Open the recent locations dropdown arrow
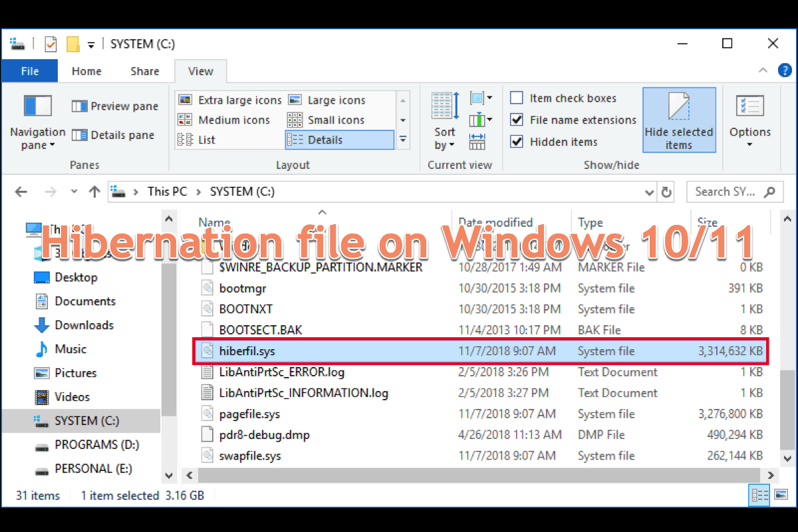 [x=74, y=192]
